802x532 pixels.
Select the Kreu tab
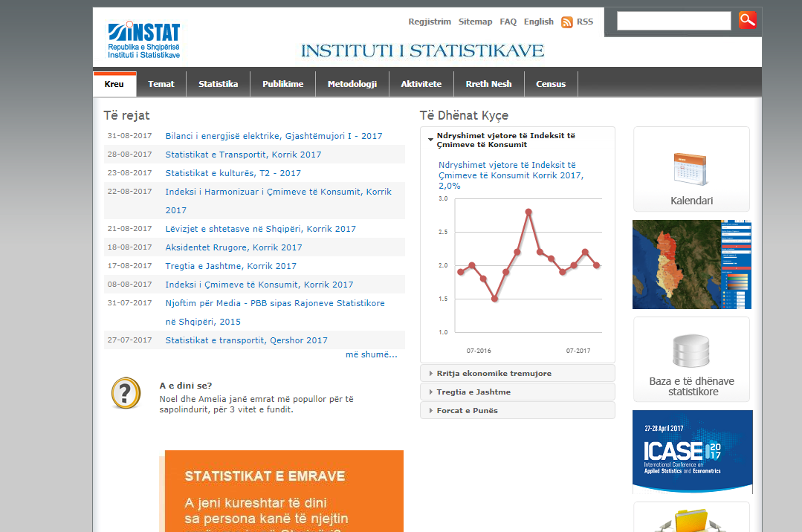[x=114, y=84]
